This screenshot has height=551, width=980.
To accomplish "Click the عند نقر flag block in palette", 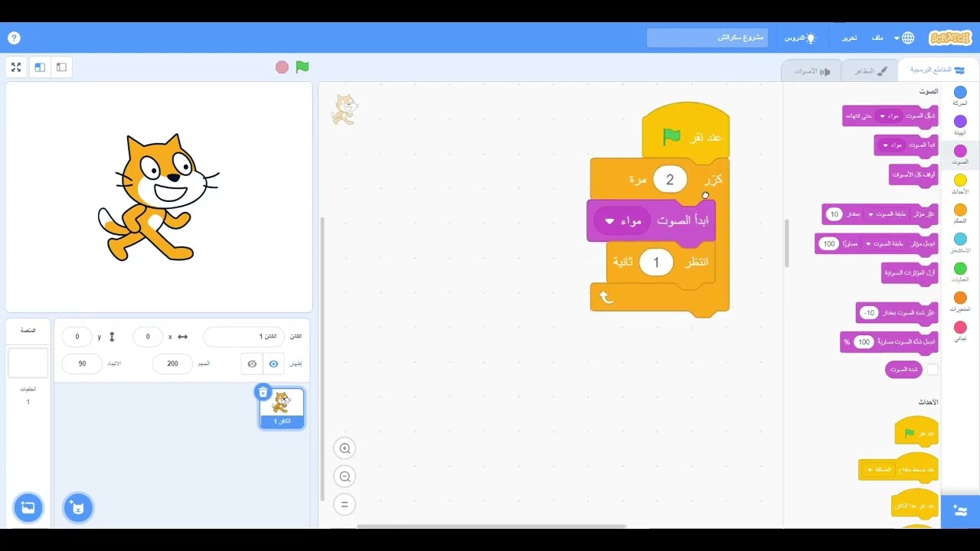I will coord(916,431).
